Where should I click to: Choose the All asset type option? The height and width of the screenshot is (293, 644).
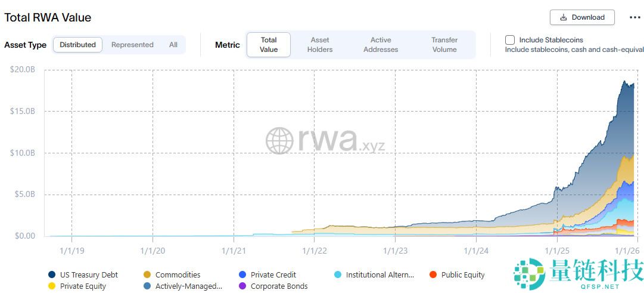click(x=173, y=45)
